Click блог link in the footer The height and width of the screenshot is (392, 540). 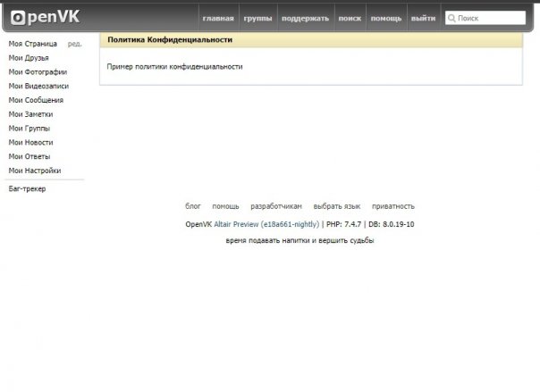point(193,206)
